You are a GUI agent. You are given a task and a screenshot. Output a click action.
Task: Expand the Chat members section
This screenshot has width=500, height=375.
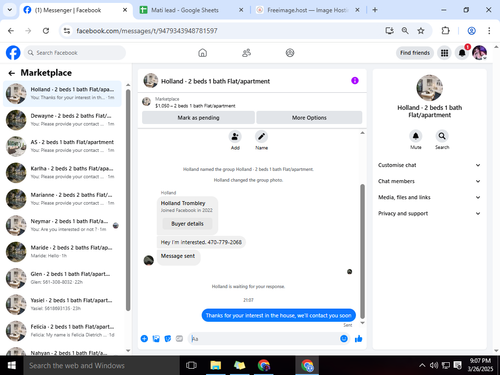429,181
